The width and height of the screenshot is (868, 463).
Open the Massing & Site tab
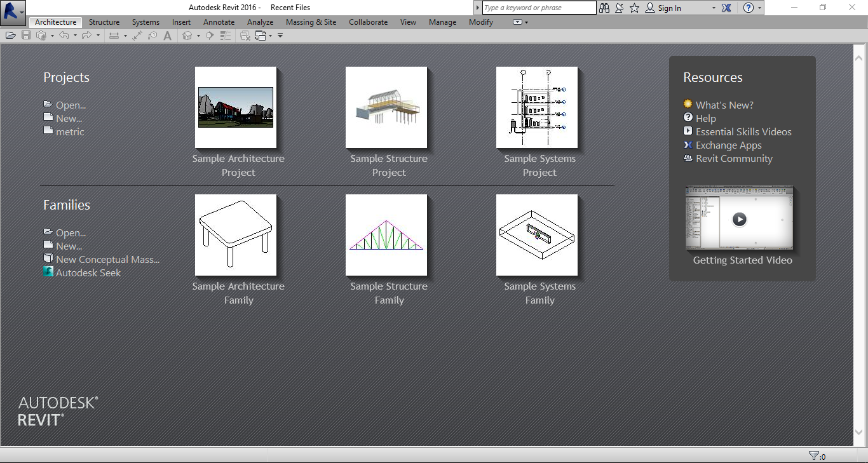311,22
